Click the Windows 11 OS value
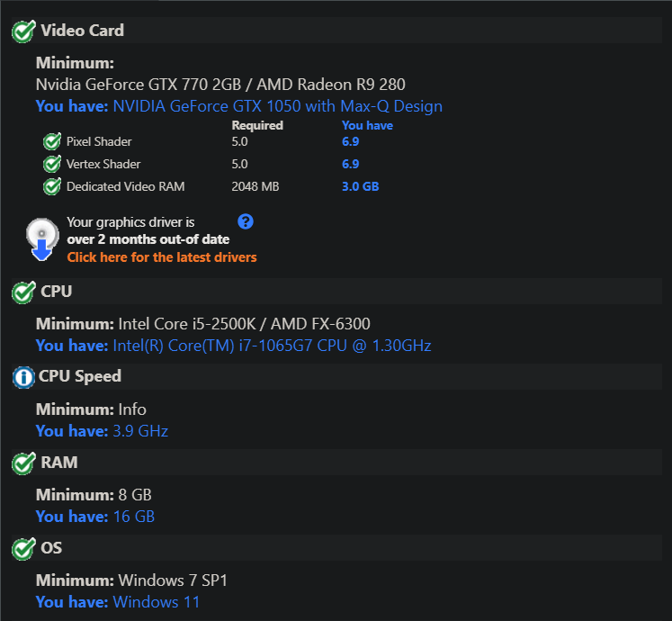 [x=157, y=602]
